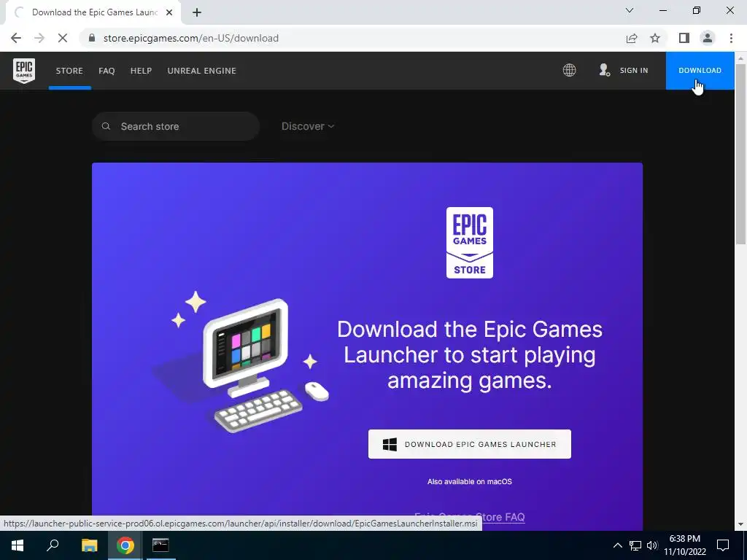Open the language globe icon
Screen dimensions: 747x560
click(x=569, y=71)
